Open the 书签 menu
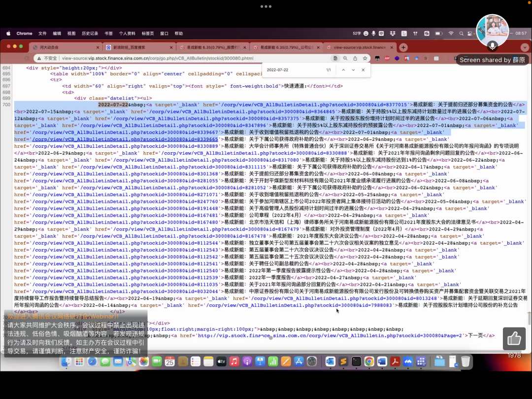 point(108,33)
